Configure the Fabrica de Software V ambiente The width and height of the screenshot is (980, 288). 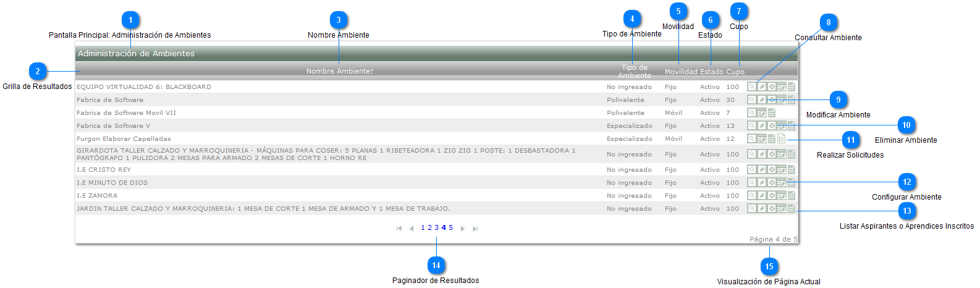click(782, 125)
